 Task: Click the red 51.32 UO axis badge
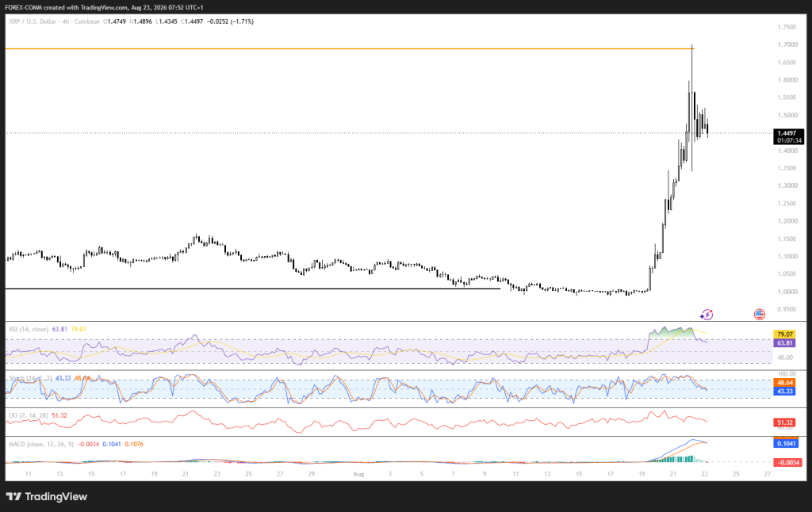click(x=784, y=423)
